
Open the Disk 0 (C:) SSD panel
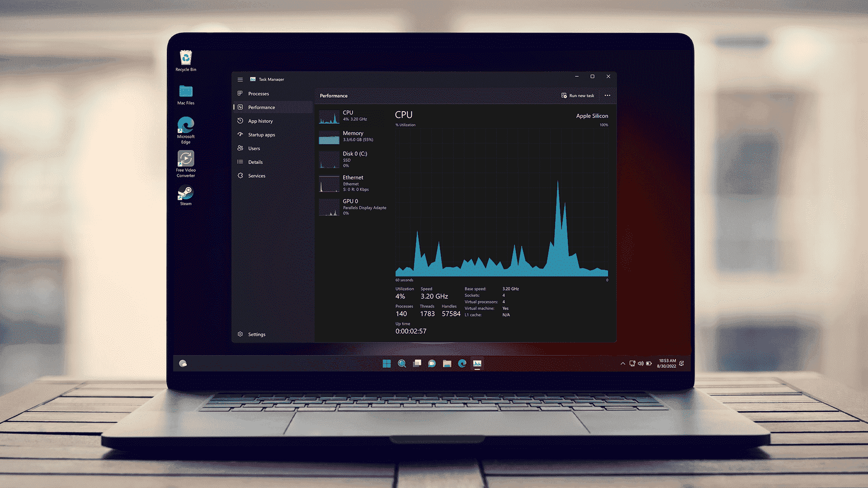pos(353,159)
